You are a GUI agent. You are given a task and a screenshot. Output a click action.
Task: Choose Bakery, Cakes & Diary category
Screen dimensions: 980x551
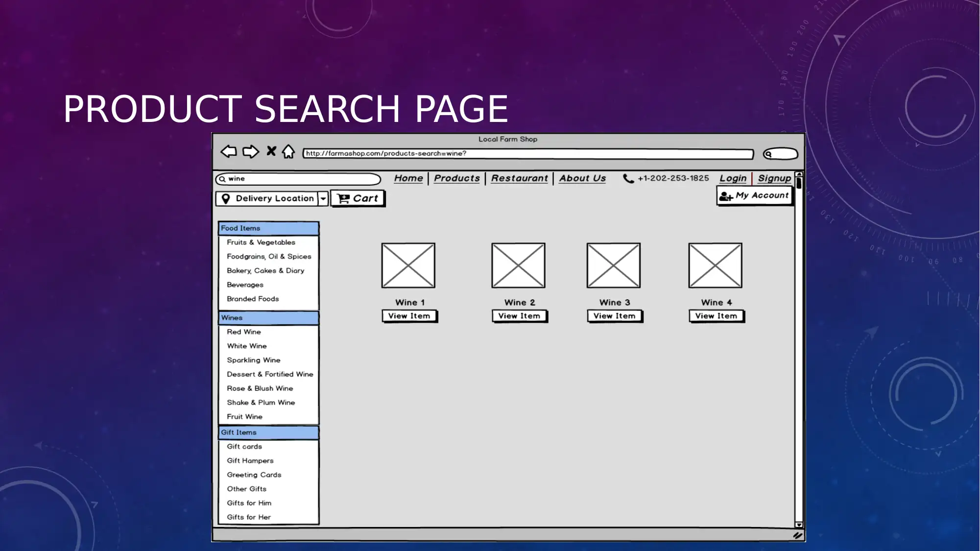[265, 271]
